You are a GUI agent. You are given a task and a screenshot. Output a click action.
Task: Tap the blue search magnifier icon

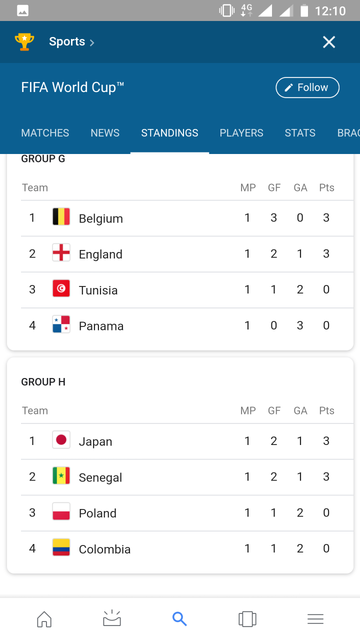pyautogui.click(x=180, y=619)
